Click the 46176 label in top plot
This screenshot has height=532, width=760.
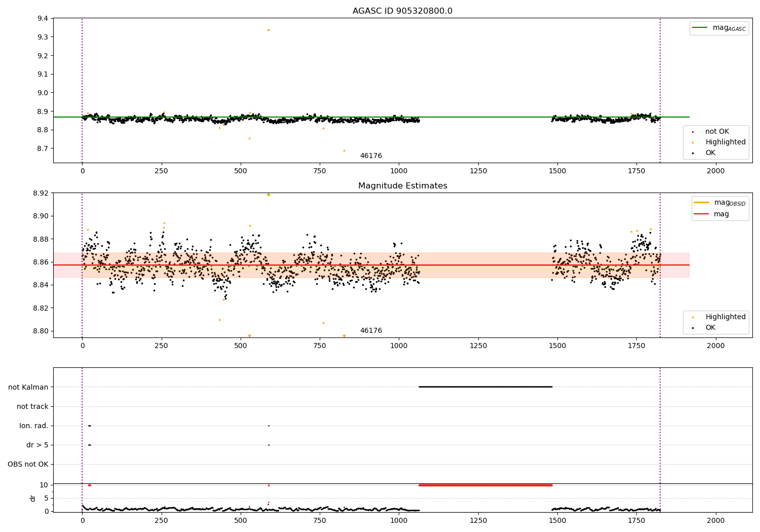point(371,156)
